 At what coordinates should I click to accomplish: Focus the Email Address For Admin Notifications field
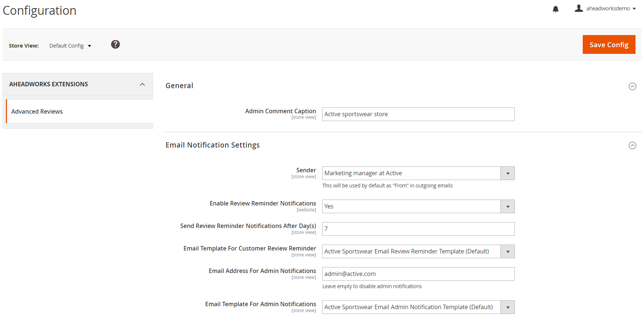418,274
